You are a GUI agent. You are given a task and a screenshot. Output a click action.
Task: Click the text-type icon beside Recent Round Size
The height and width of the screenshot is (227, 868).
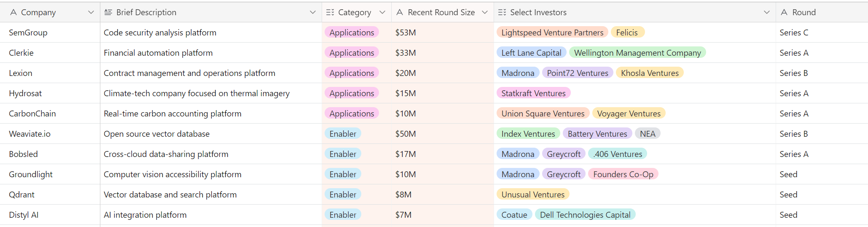[x=400, y=12]
